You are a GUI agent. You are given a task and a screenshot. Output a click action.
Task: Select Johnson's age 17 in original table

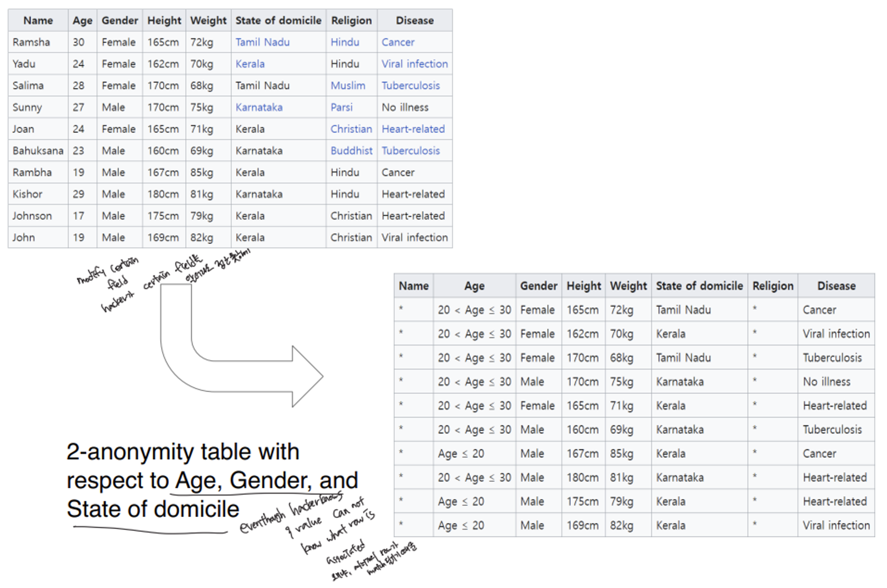coord(78,216)
